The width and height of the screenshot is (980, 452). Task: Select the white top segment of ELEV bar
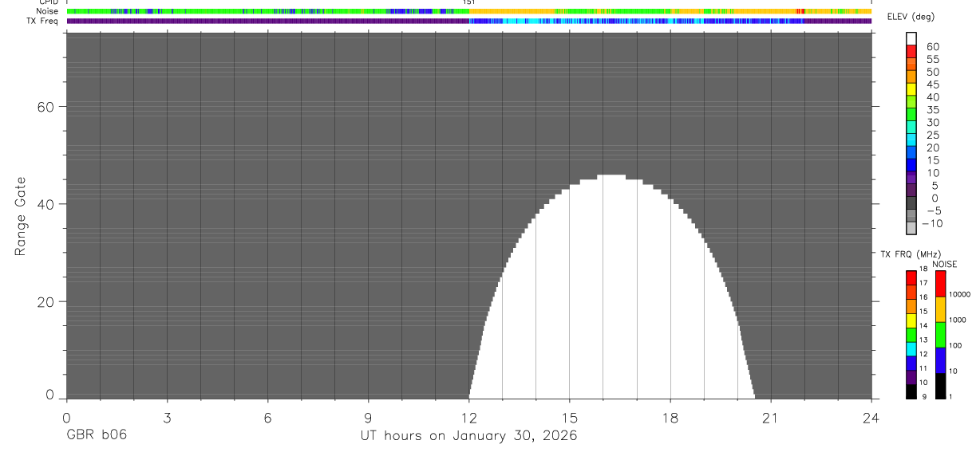tap(911, 38)
